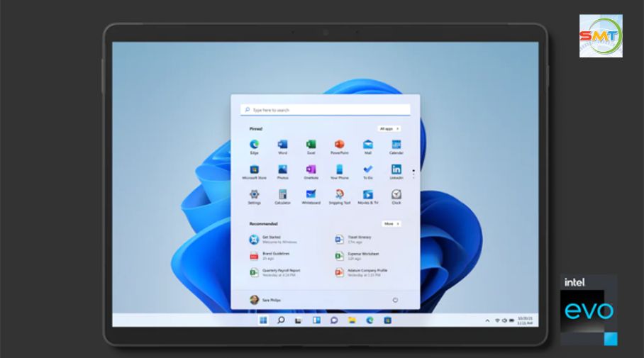Open the Your Phone app
Image resolution: width=644 pixels, height=358 pixels.
click(x=339, y=172)
